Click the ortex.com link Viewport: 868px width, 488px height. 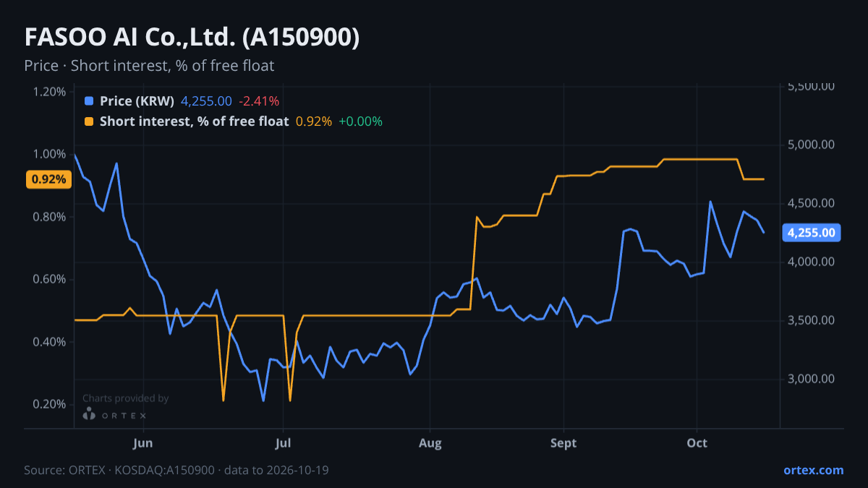(x=813, y=470)
